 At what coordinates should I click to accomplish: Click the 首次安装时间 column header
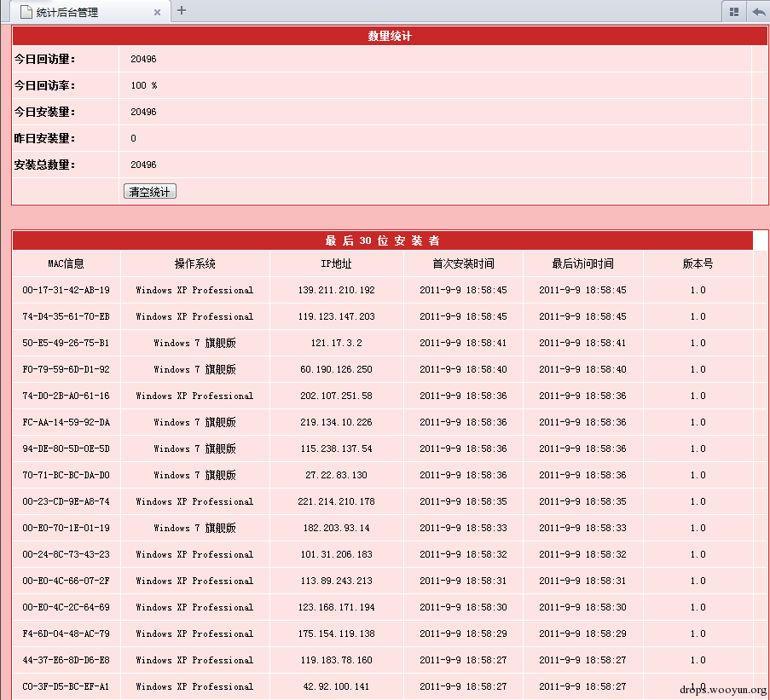[x=463, y=263]
